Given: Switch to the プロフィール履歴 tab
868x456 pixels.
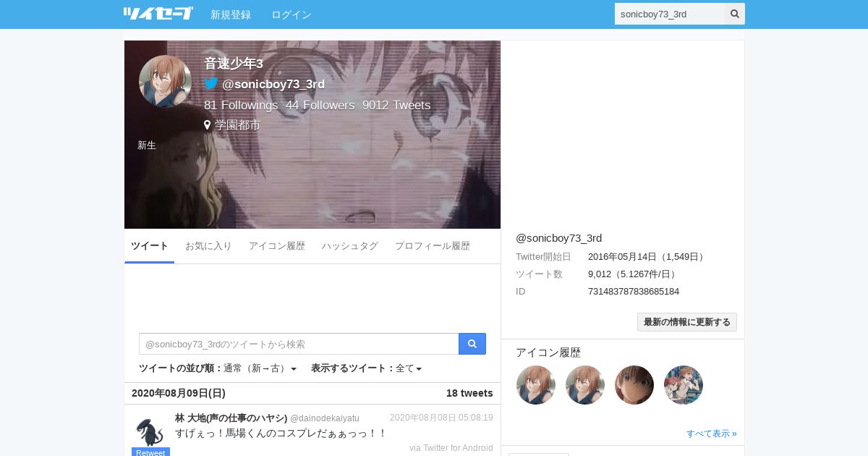Looking at the screenshot, I should [433, 246].
